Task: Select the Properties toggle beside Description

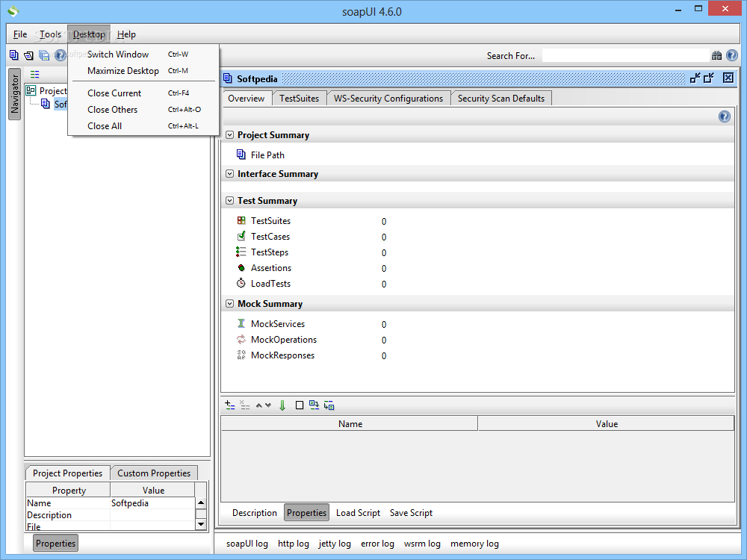Action: (x=306, y=512)
